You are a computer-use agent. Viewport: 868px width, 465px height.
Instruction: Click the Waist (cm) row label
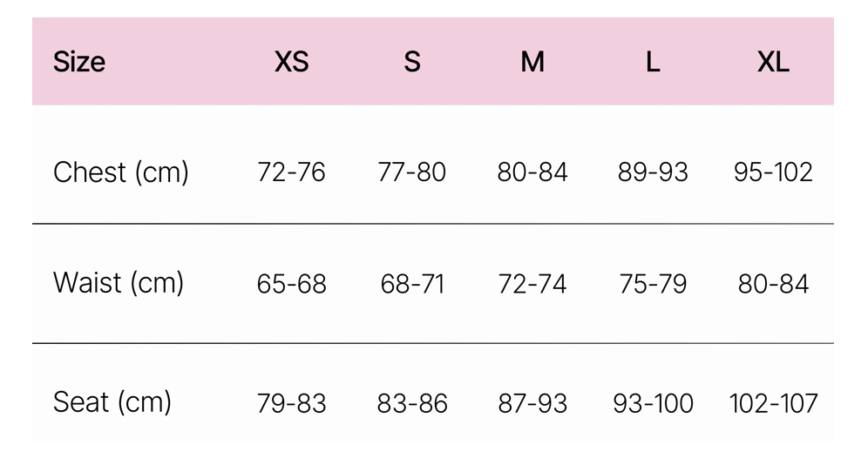tap(119, 283)
